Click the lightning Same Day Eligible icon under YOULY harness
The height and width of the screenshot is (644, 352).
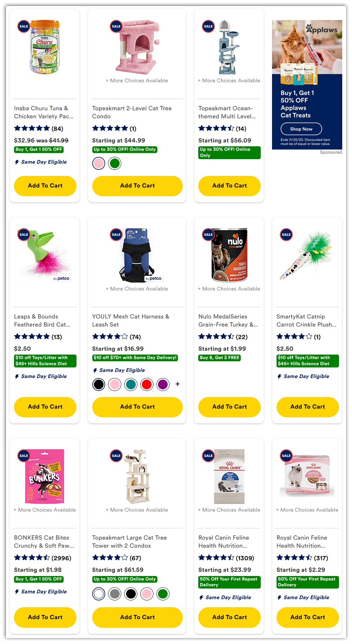click(95, 370)
